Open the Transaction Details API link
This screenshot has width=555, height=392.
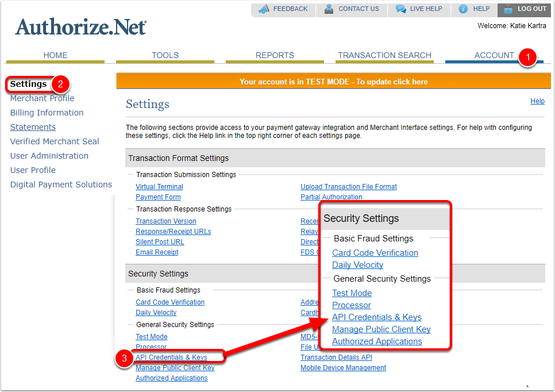(x=336, y=358)
